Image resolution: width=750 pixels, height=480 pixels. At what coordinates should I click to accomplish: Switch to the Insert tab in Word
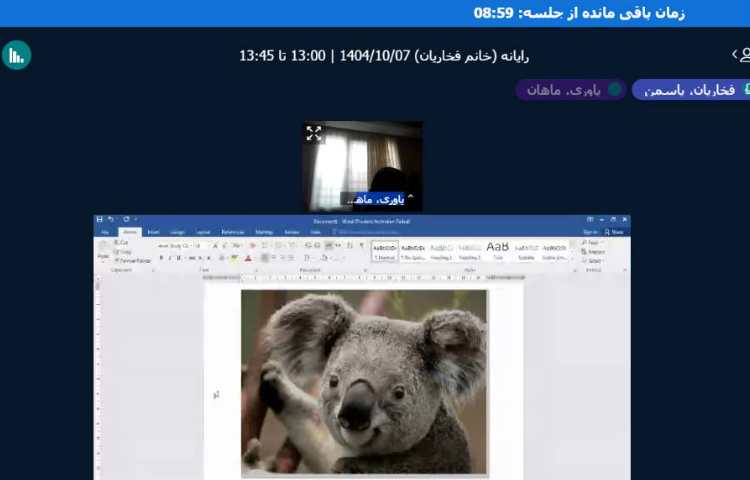click(x=154, y=232)
